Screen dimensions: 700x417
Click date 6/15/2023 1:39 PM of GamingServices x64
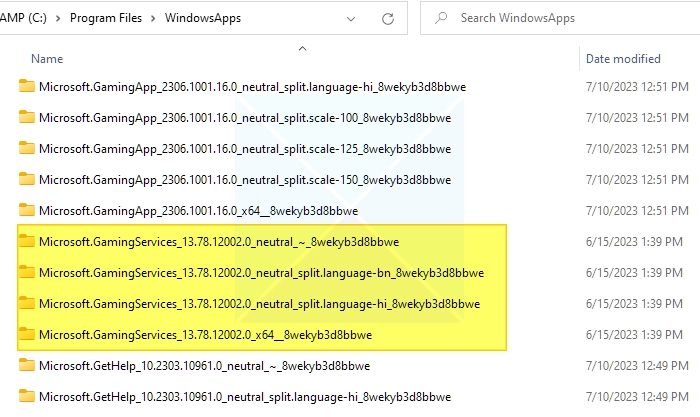point(634,335)
